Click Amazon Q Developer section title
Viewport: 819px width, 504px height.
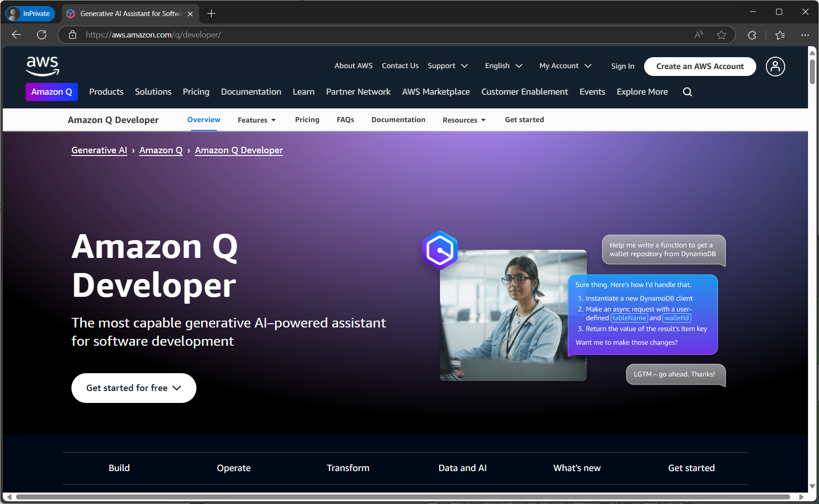click(x=113, y=120)
